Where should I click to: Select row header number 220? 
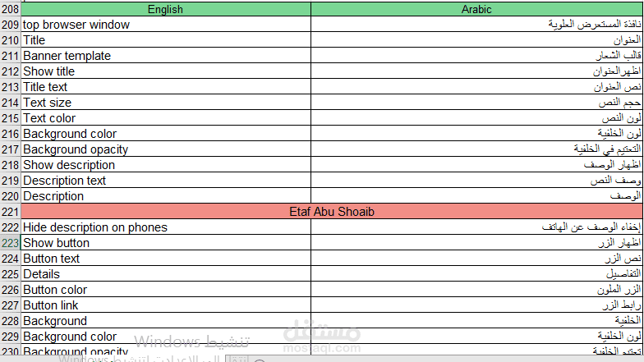click(x=10, y=196)
